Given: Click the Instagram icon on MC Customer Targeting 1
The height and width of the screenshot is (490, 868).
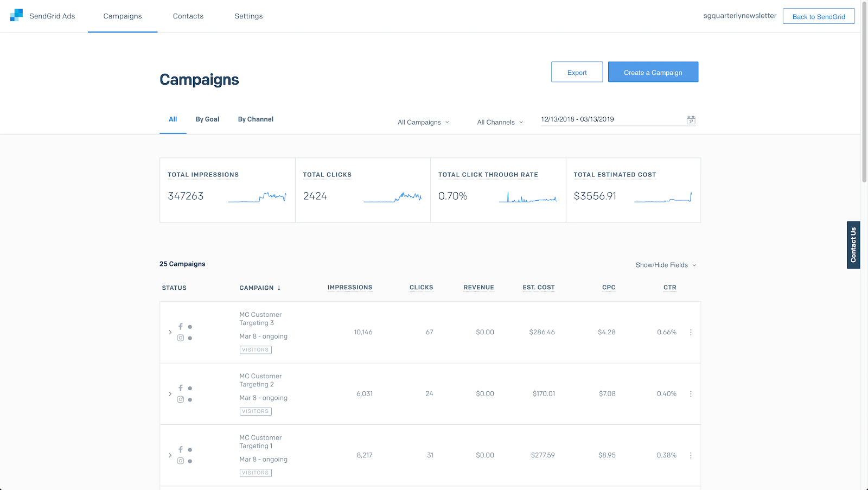Looking at the screenshot, I should (181, 460).
